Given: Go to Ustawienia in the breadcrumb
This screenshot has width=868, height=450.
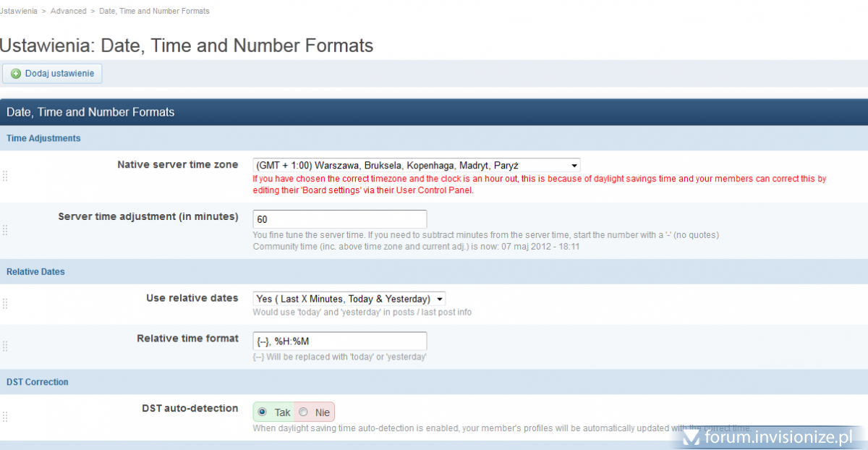Looking at the screenshot, I should pos(18,11).
